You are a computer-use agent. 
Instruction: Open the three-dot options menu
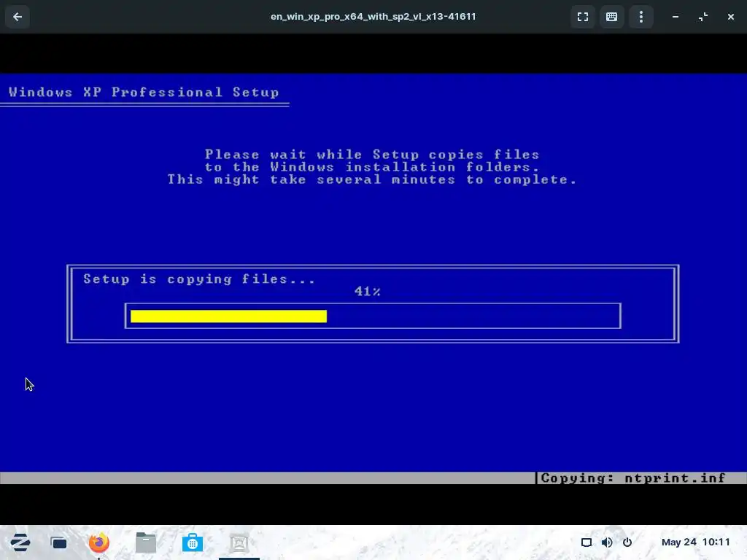641,17
